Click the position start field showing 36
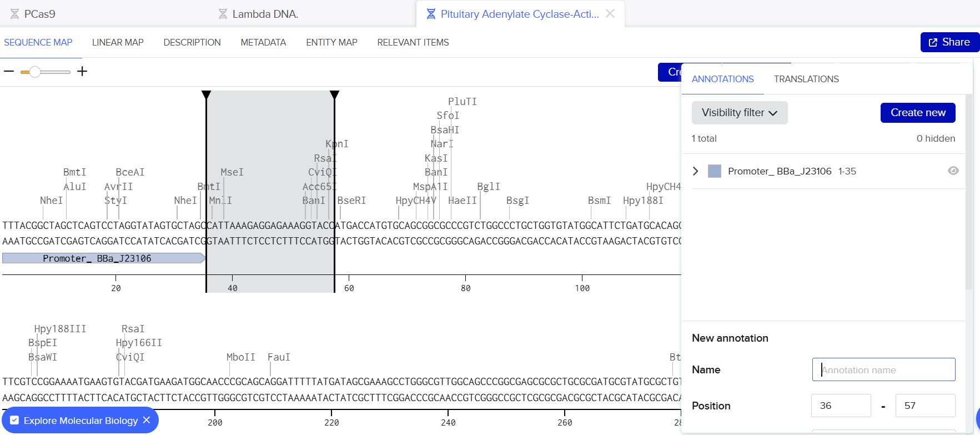 coord(841,406)
